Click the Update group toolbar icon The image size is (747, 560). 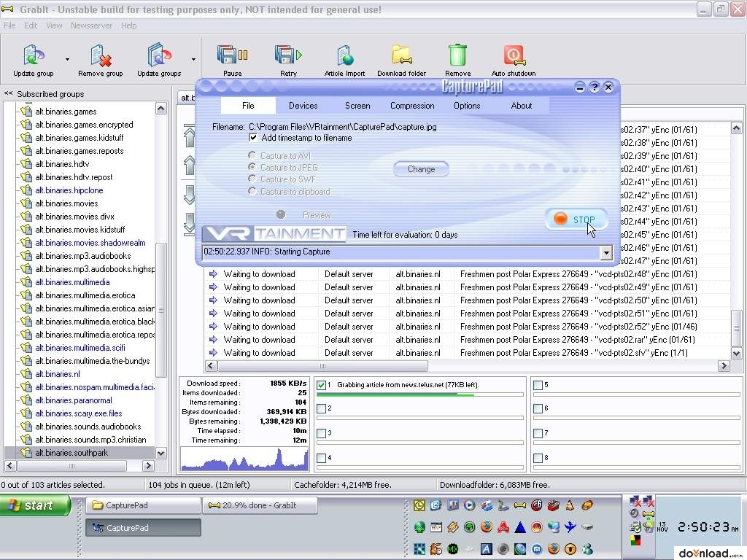click(34, 55)
